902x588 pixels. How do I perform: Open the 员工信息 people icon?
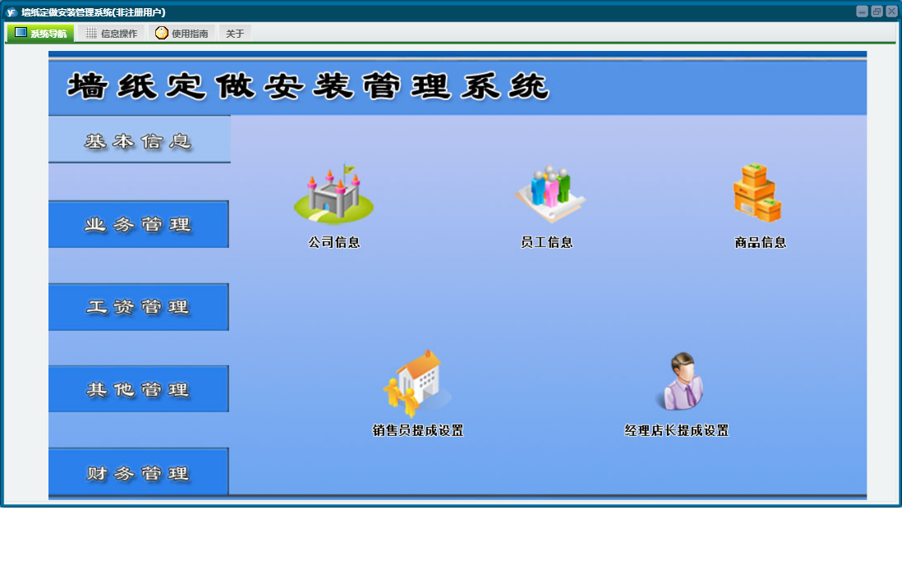[x=550, y=194]
